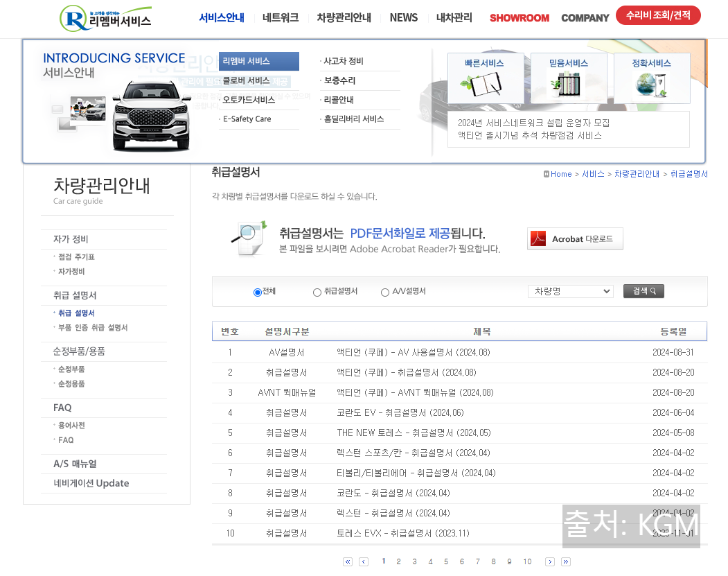Select the 전체 radio button
Screen dimensions: 728x576
coord(257,292)
